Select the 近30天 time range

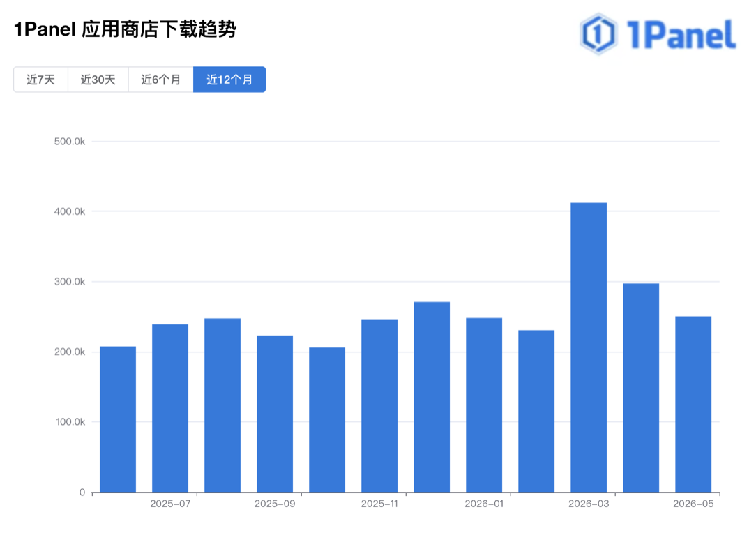(x=98, y=80)
